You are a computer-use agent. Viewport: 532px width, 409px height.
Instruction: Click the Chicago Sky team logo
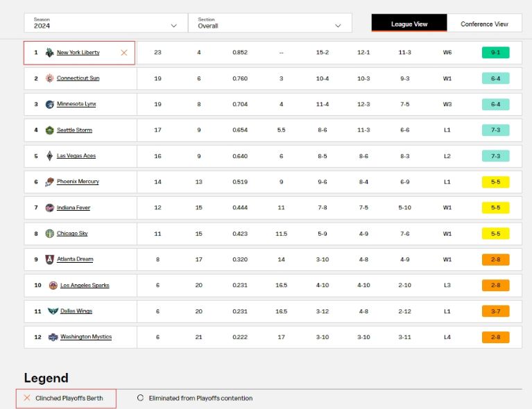(x=49, y=234)
